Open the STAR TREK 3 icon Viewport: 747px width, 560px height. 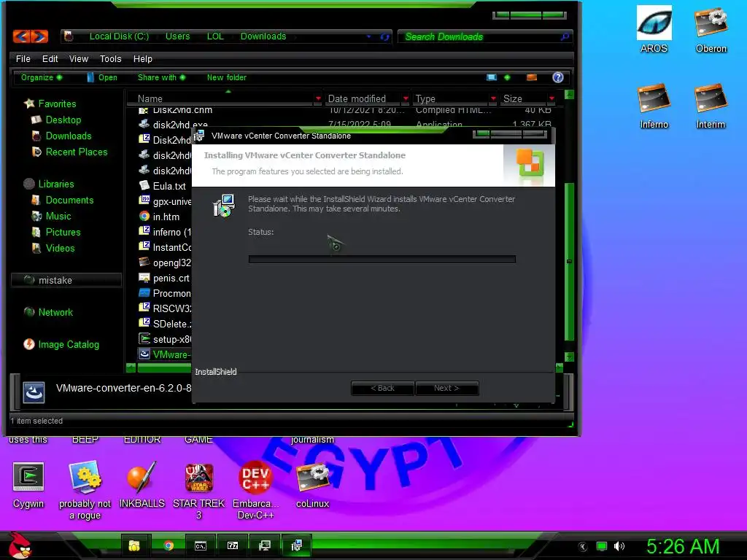198,489
